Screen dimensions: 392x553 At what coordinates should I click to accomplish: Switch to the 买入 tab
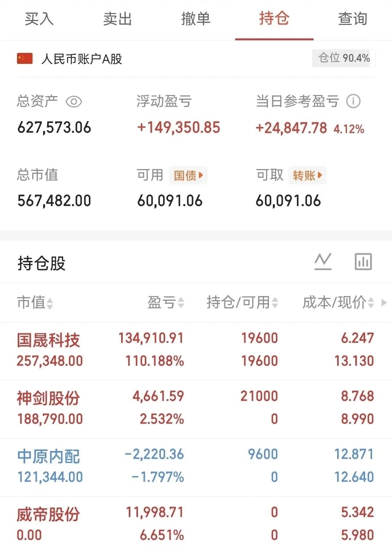(x=39, y=19)
